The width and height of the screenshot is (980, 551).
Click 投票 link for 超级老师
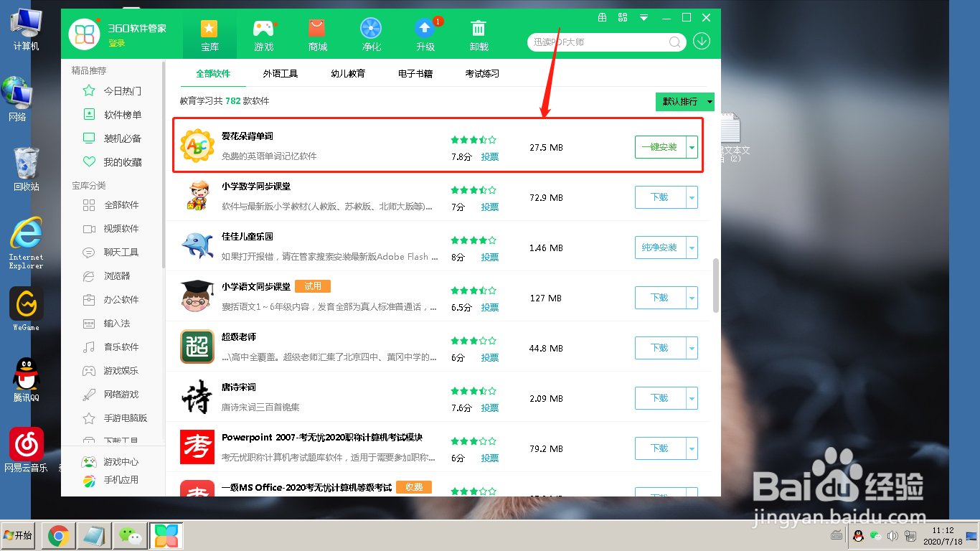pos(490,358)
